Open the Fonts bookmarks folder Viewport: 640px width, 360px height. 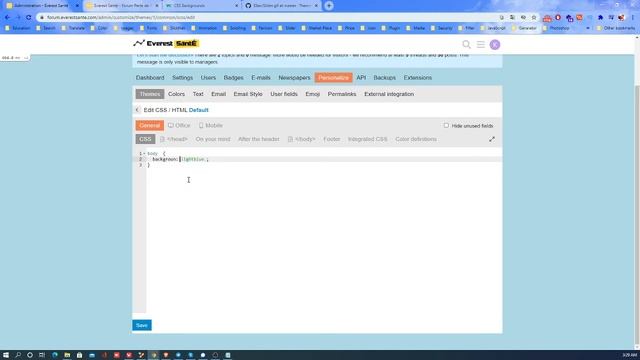148,28
